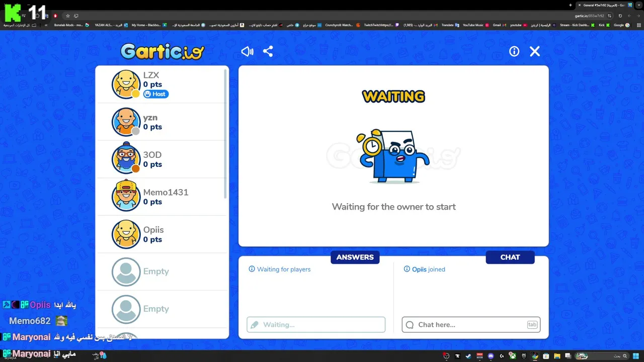Click 'Waiting for the owner to start' text
Screen dimensions: 644x362
point(393,207)
